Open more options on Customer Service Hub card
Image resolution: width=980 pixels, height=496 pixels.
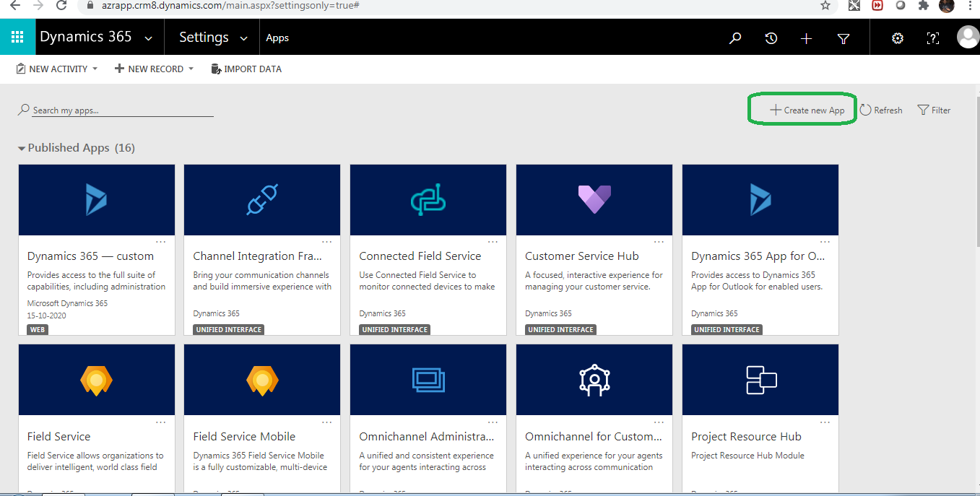point(659,242)
